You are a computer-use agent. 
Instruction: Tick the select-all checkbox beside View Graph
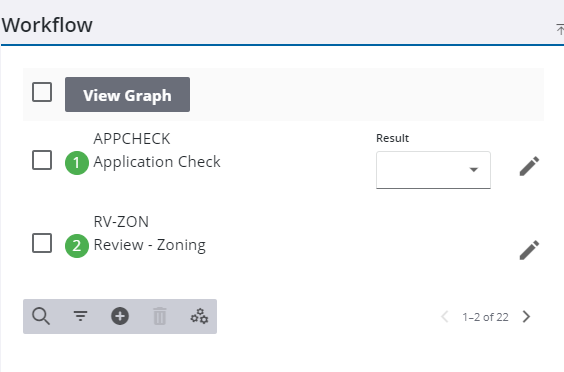[x=42, y=92]
